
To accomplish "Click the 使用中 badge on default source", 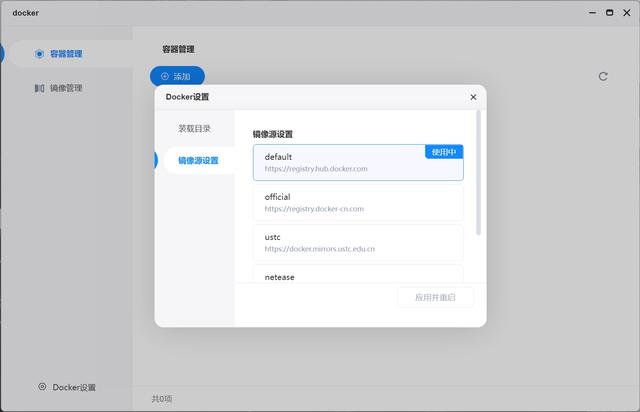I will [x=444, y=152].
